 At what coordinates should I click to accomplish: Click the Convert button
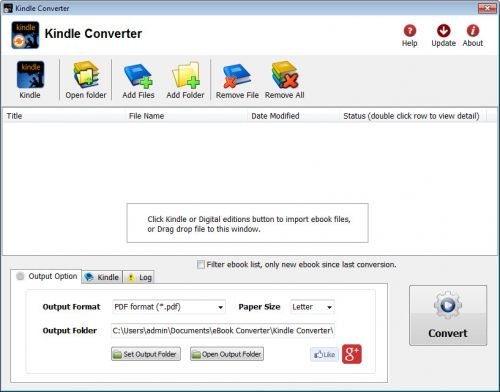(x=448, y=315)
